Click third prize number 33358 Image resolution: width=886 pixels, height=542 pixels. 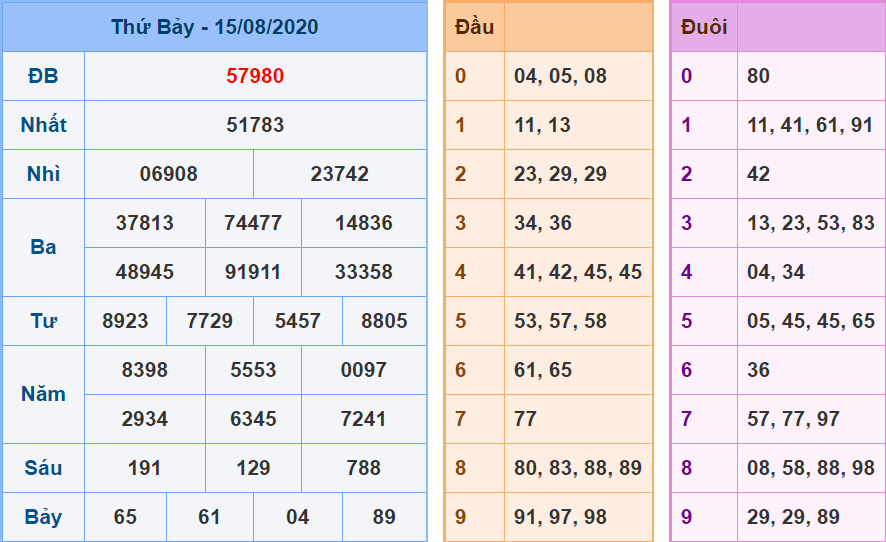364,272
